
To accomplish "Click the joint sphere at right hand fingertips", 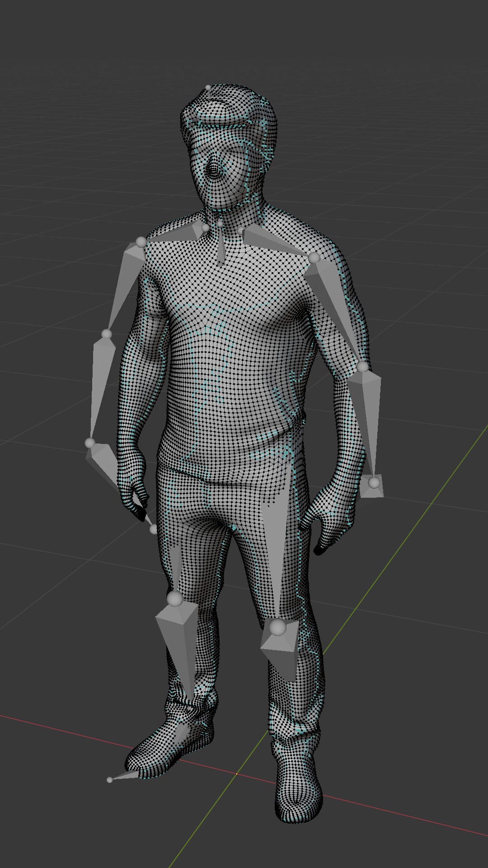I will point(154,529).
